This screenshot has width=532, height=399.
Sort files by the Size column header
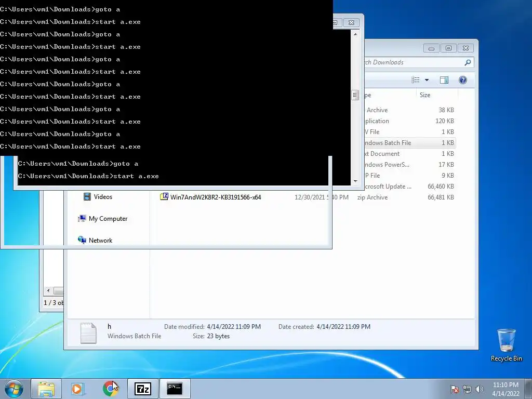[x=437, y=95]
